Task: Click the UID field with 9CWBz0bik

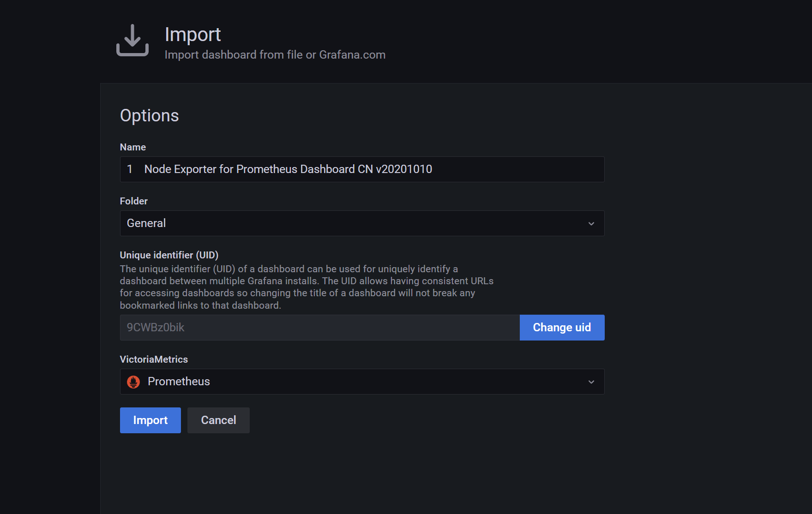Action: 319,328
